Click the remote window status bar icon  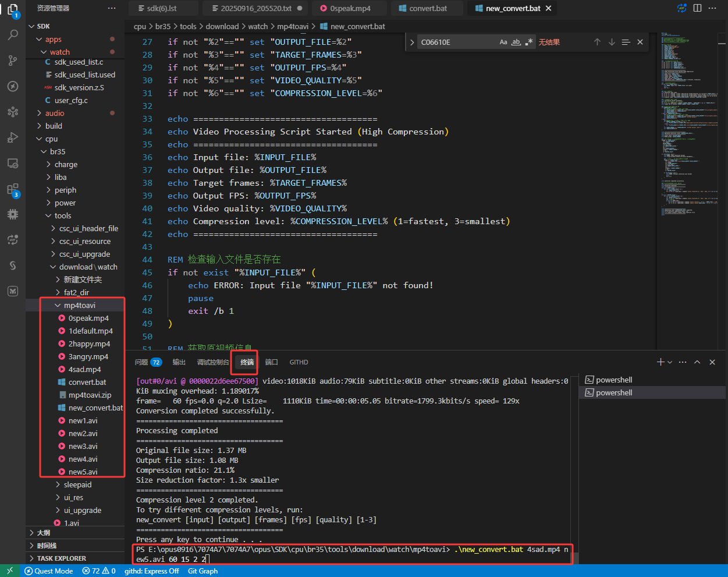click(10, 571)
